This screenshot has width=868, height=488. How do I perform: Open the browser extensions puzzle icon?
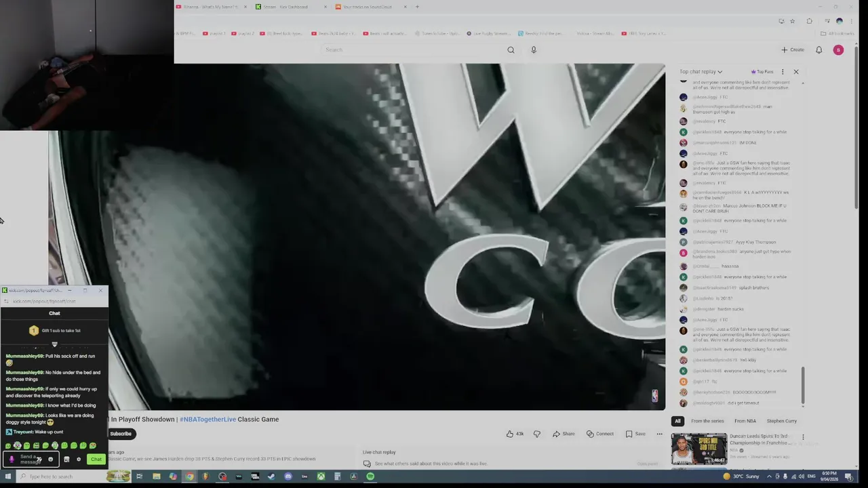pos(809,21)
